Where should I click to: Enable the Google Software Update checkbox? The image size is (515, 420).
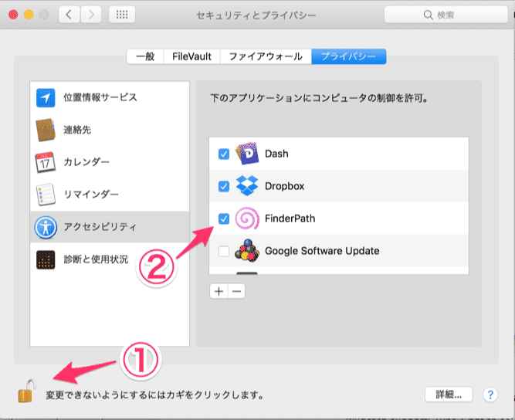(x=224, y=251)
